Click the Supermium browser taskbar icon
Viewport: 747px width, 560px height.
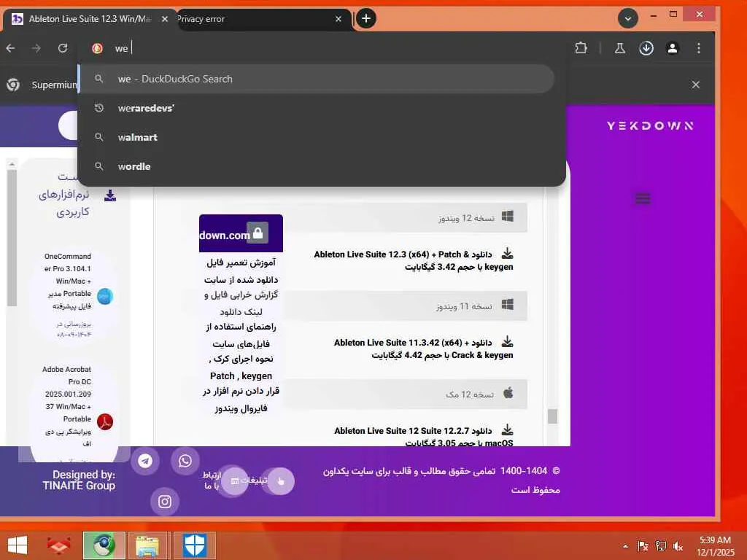point(104,545)
